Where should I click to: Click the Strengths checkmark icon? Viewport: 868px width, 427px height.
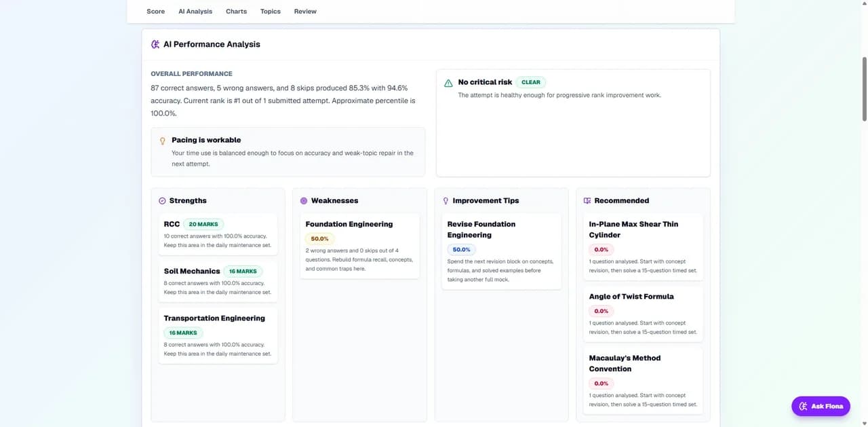tap(162, 201)
